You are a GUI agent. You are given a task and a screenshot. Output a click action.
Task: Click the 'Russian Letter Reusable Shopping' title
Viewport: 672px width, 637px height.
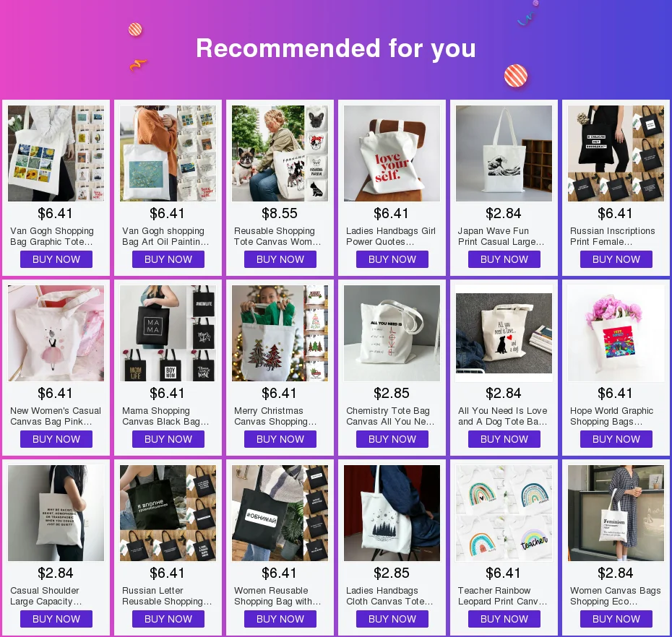167,596
